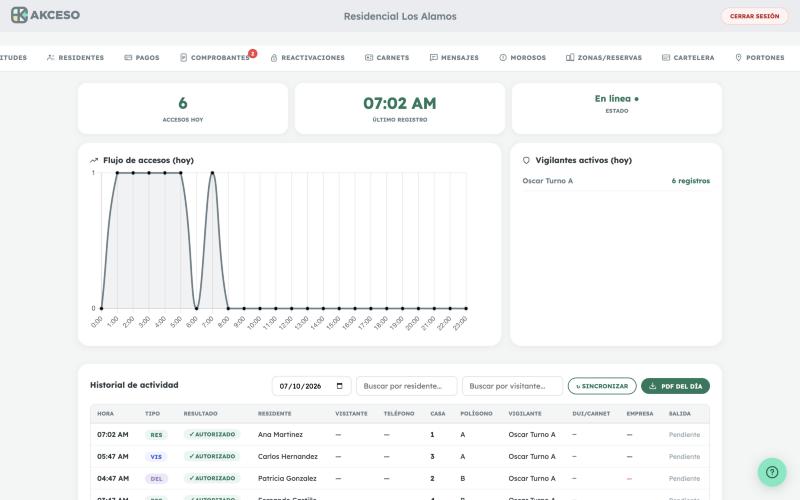Click the Resultado column header
Viewport: 800px width, 500px height.
tap(201, 413)
